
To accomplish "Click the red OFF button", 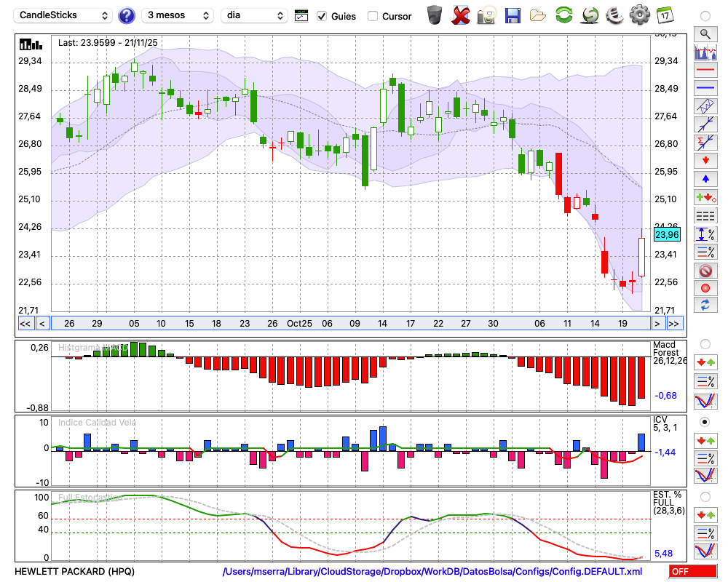I will pos(692,572).
